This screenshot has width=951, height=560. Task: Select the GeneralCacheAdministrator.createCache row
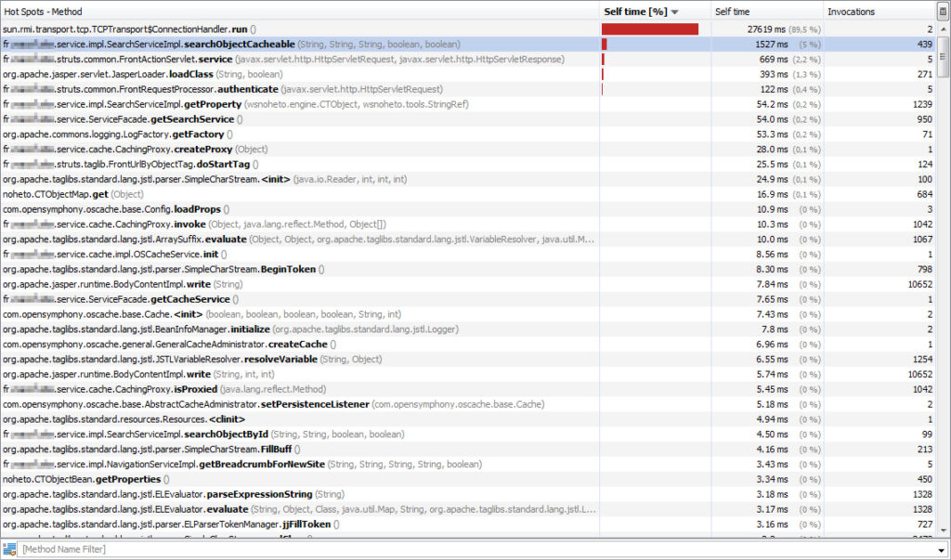[468, 345]
